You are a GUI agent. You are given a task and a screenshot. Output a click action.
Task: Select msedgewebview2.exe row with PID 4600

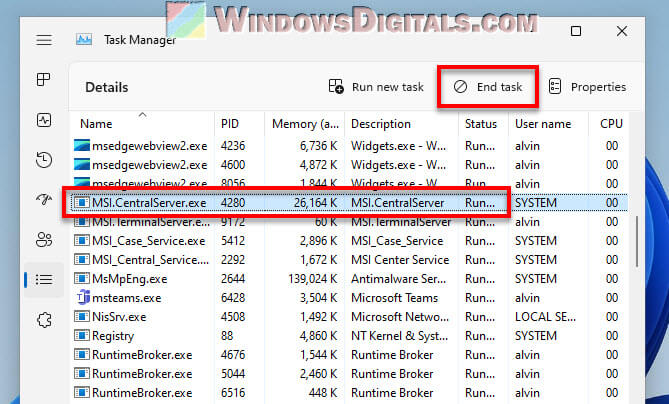click(349, 165)
